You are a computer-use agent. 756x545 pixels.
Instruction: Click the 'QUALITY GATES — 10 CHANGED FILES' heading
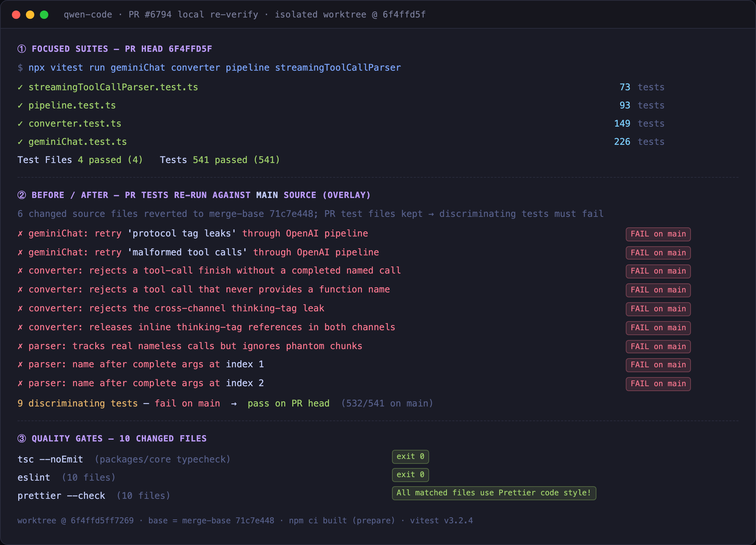(119, 438)
